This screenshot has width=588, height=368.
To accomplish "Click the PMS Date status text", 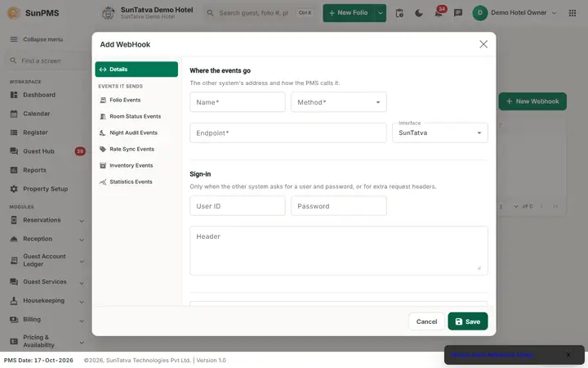I will [x=38, y=360].
